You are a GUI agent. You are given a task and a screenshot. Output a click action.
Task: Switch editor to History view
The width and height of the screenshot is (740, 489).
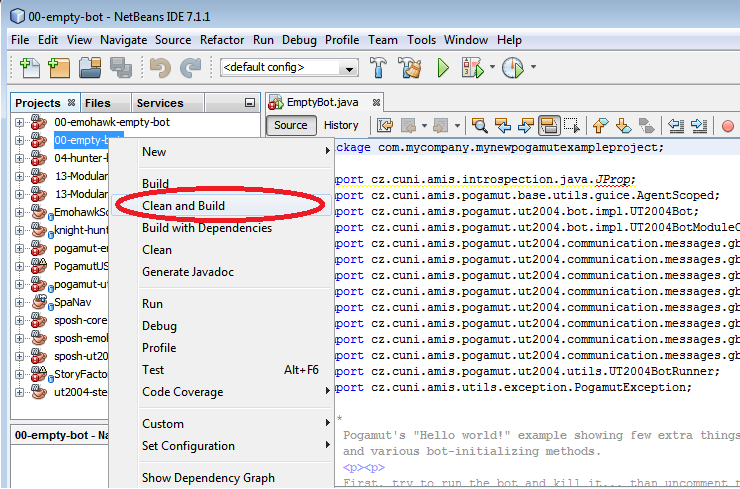pos(341,126)
